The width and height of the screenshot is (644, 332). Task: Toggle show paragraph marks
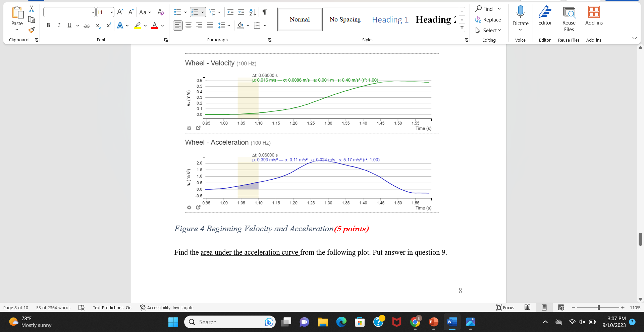(265, 12)
